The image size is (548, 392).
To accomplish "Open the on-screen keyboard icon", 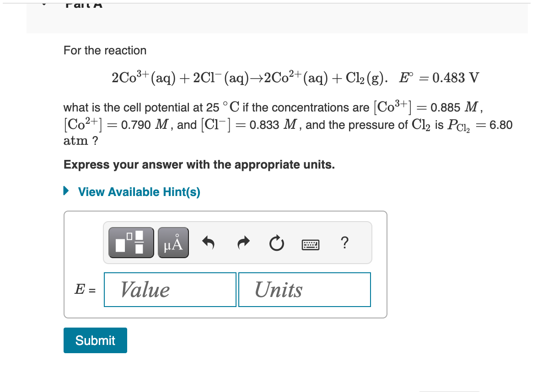I will 311,244.
